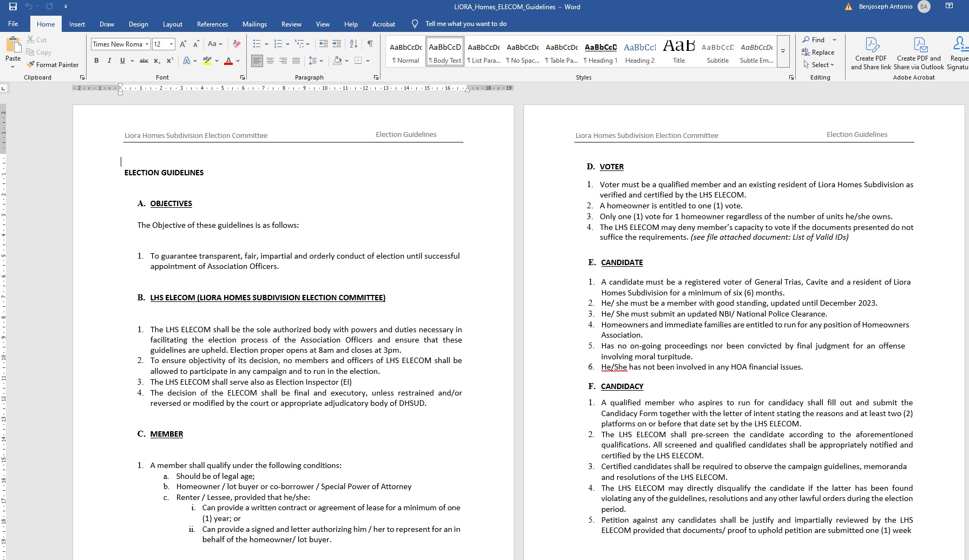Apply superscript formatting
This screenshot has height=560, width=969.
[170, 61]
